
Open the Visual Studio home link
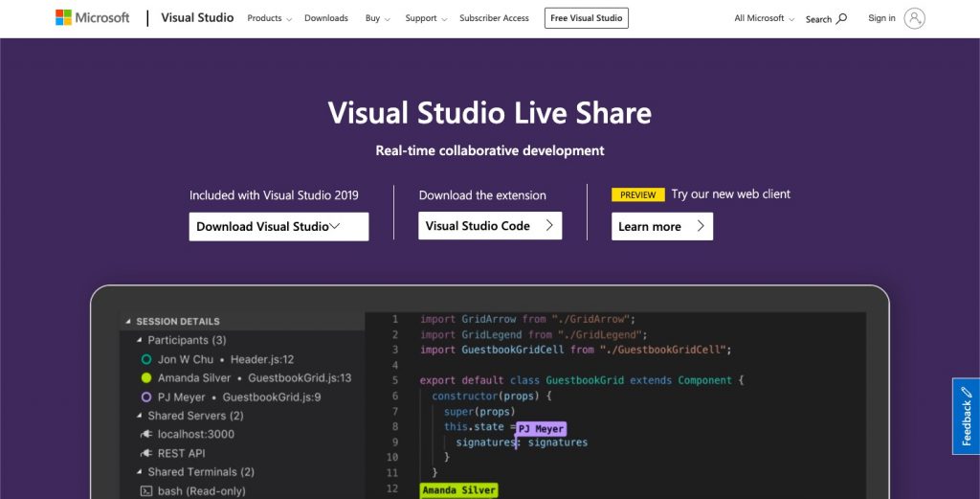(x=197, y=17)
